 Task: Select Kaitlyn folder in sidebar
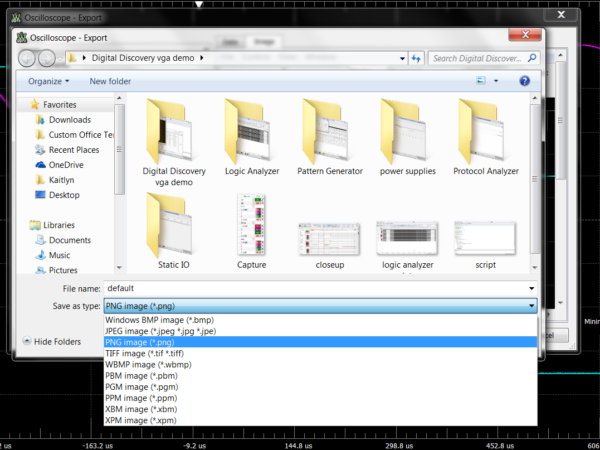point(61,180)
